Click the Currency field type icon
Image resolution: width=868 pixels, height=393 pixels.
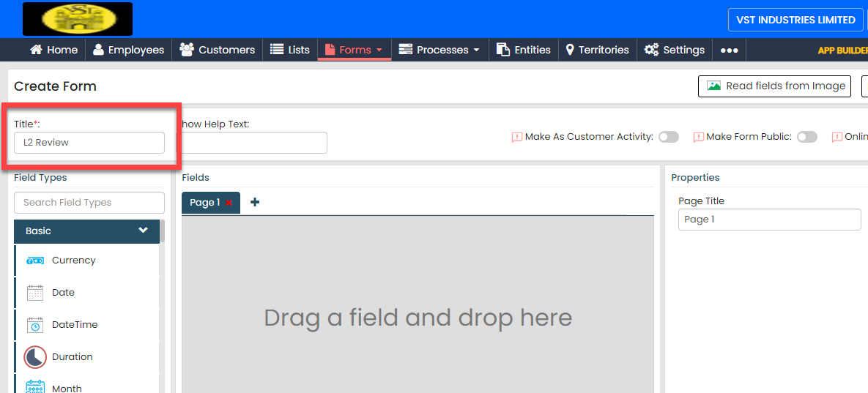pos(35,261)
